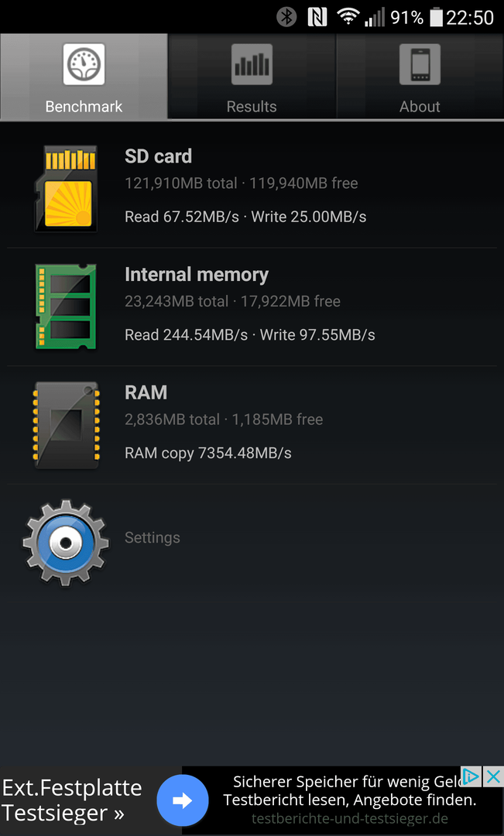This screenshot has height=836, width=504.
Task: Switch to the Results tab label
Action: (252, 107)
